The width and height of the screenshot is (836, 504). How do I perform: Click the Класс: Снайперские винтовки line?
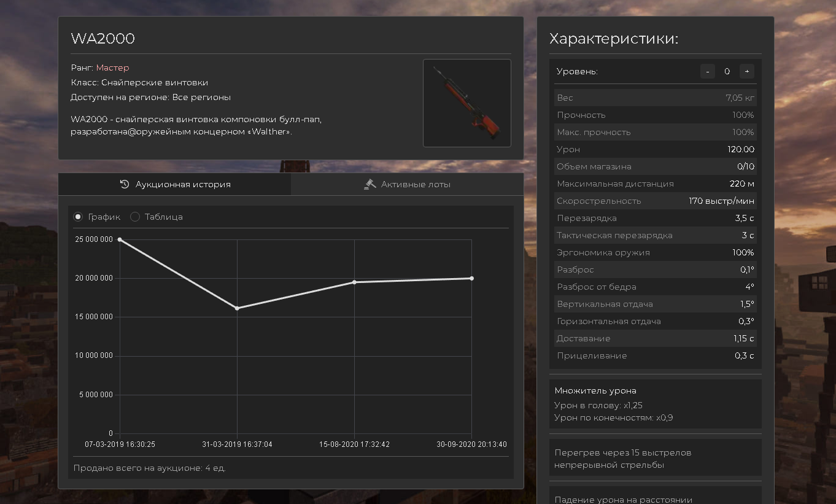coord(139,82)
